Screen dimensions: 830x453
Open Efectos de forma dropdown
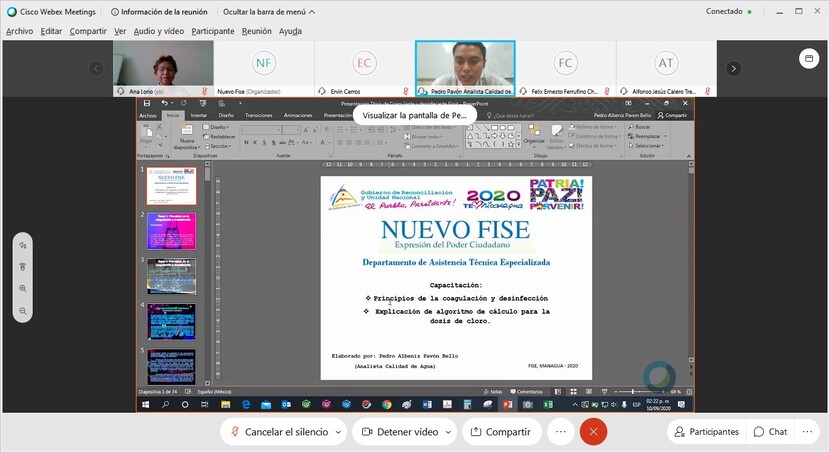[593, 146]
